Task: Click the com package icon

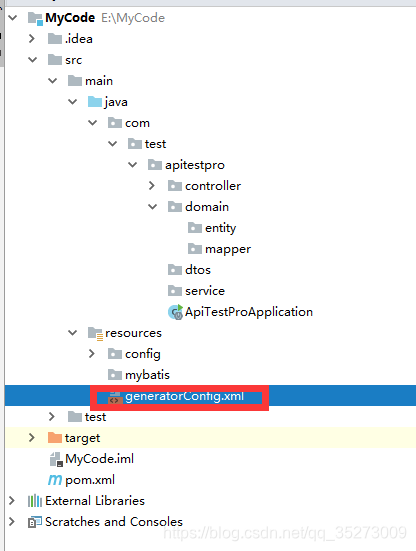Action: click(x=115, y=123)
